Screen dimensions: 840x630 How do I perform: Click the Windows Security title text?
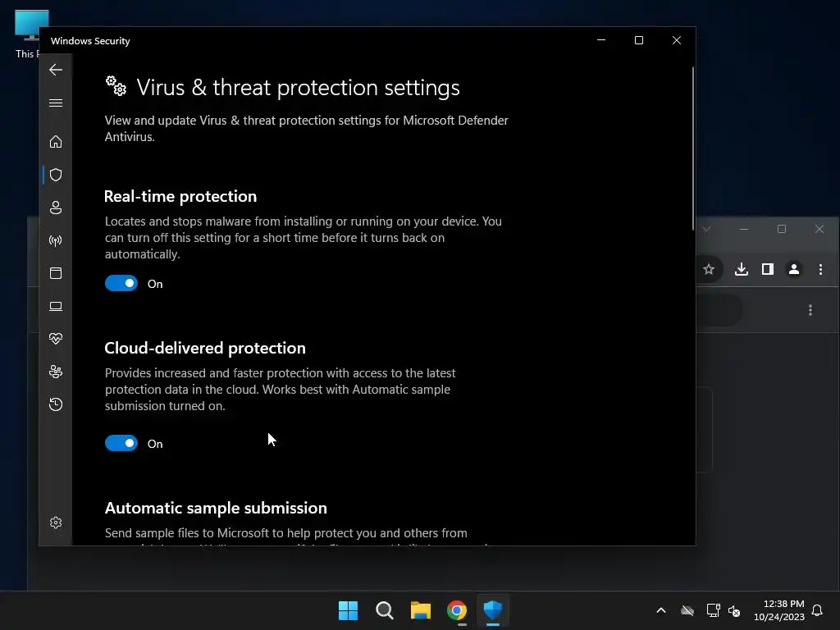pos(90,41)
